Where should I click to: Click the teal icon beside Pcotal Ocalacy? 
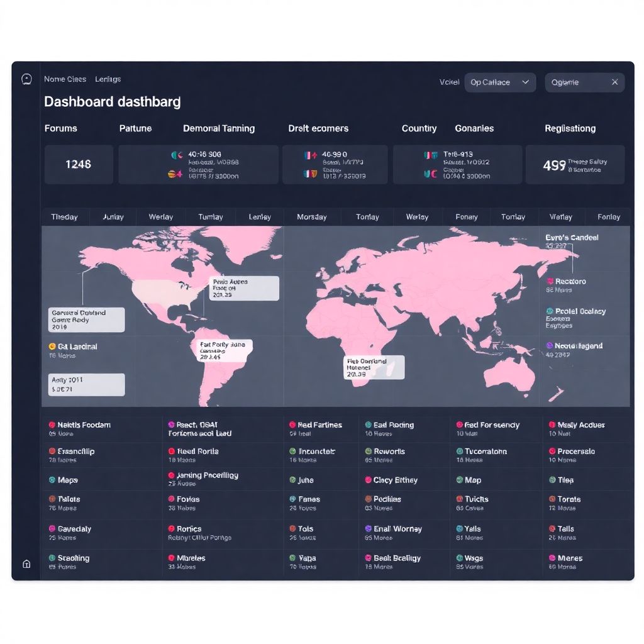coord(550,311)
